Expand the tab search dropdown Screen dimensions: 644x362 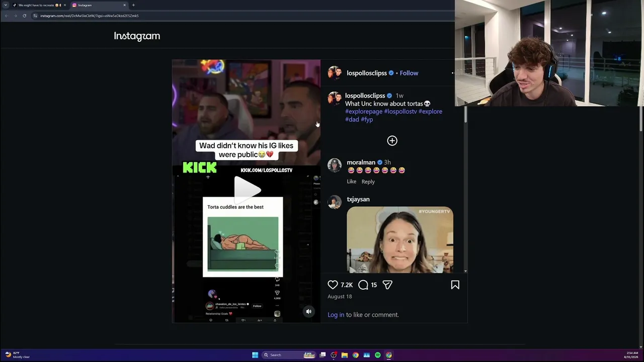pos(6,5)
